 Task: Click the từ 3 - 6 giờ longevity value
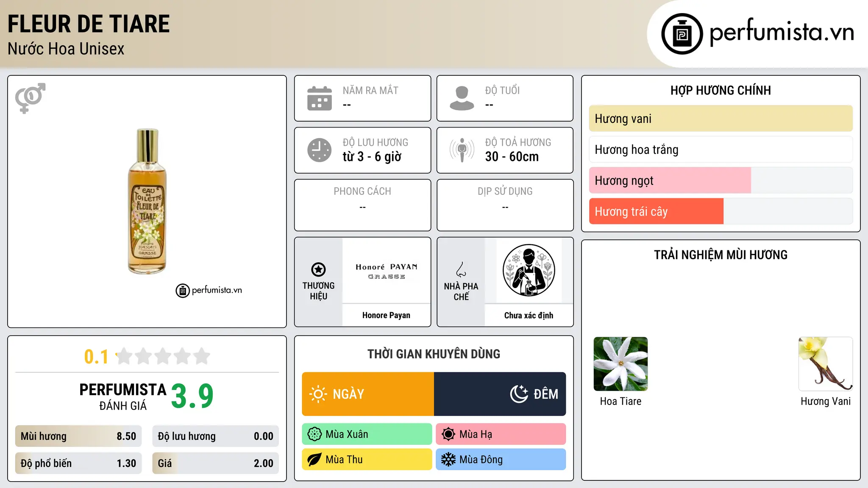point(372,157)
